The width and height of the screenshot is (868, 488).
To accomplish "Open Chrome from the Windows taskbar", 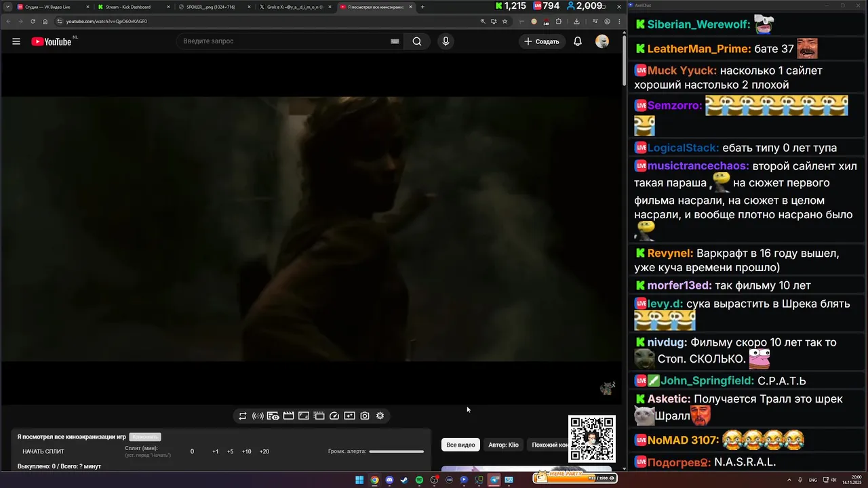I will [x=374, y=480].
